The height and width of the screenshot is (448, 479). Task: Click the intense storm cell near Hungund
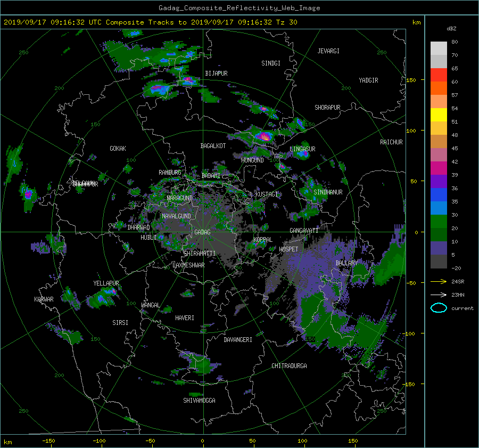[x=263, y=136]
